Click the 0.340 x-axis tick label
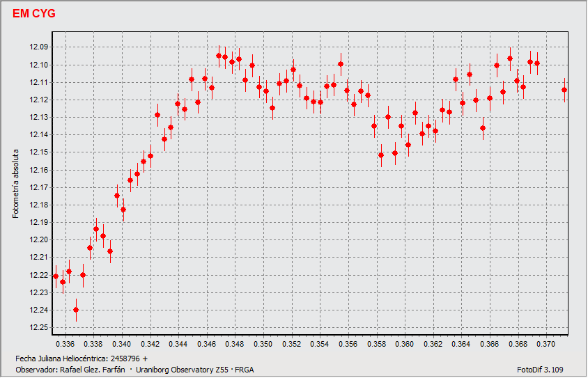588x378 pixels. click(122, 344)
